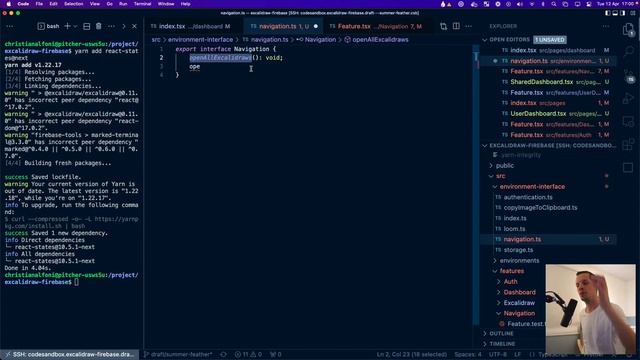The height and width of the screenshot is (360, 640).
Task: Switch to the navigation.ts editor tab
Action: (x=284, y=26)
